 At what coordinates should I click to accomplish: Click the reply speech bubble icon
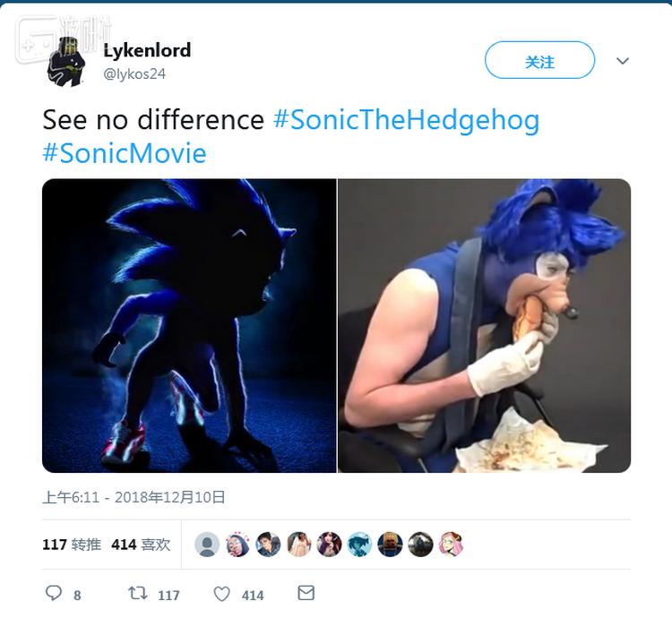54,593
